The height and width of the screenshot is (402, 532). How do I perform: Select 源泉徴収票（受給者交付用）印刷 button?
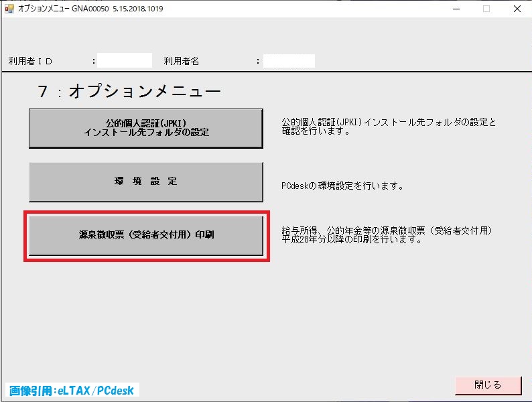[x=146, y=235]
